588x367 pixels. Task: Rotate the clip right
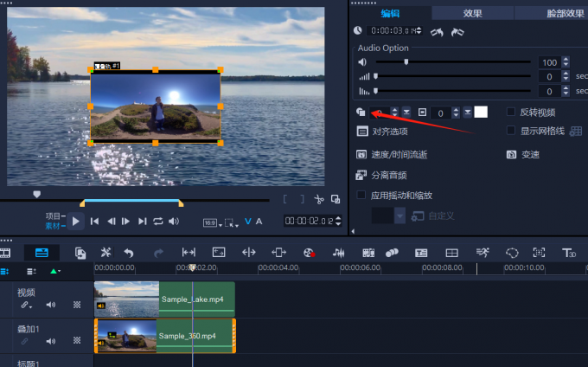click(x=457, y=32)
